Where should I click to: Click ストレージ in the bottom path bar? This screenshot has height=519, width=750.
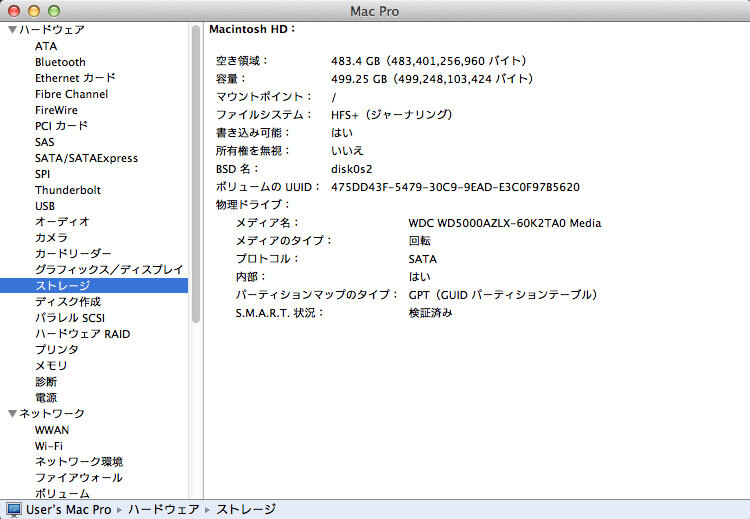(246, 509)
